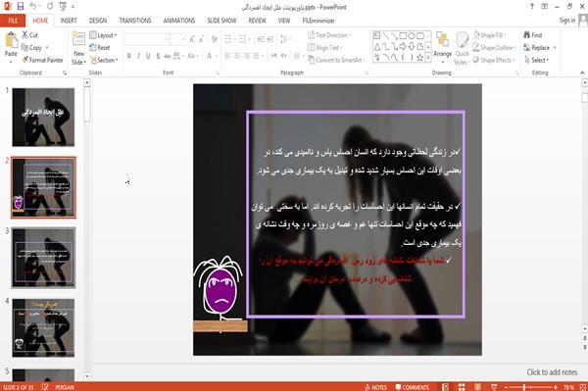This screenshot has height=391, width=588.
Task: Switch to the SLIDE SHOW tab
Action: coord(221,21)
